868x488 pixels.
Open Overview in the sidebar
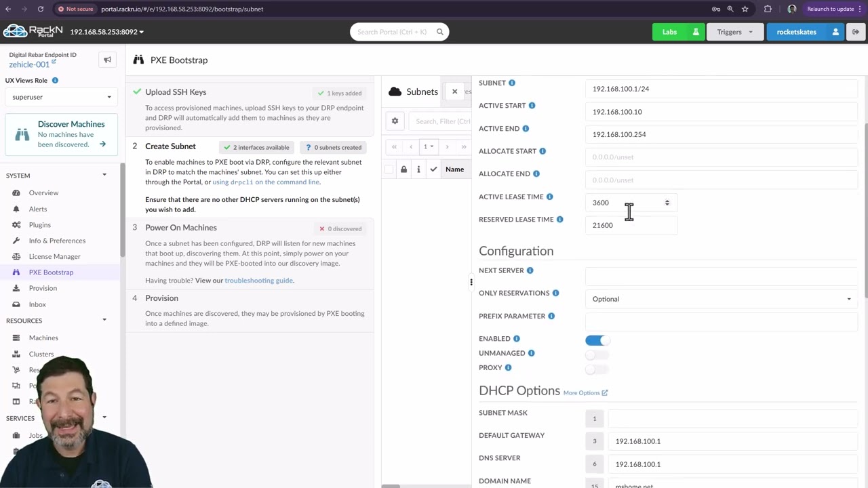coord(43,192)
